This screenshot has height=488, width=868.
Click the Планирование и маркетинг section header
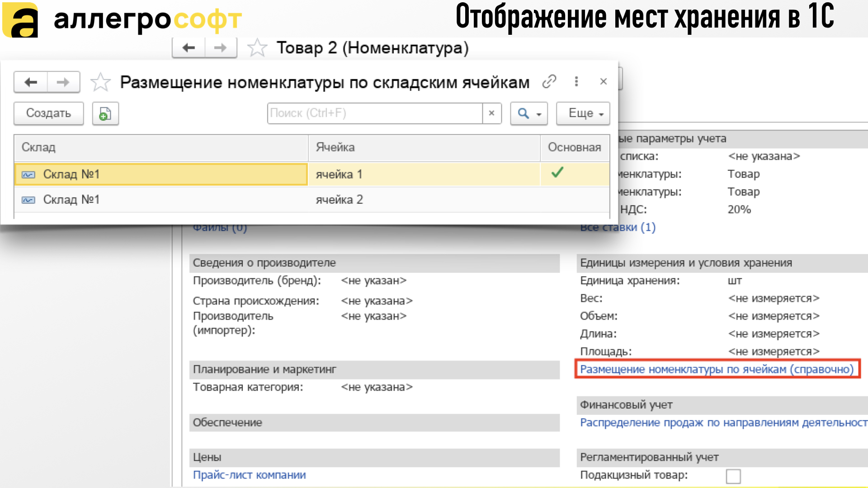(x=374, y=370)
